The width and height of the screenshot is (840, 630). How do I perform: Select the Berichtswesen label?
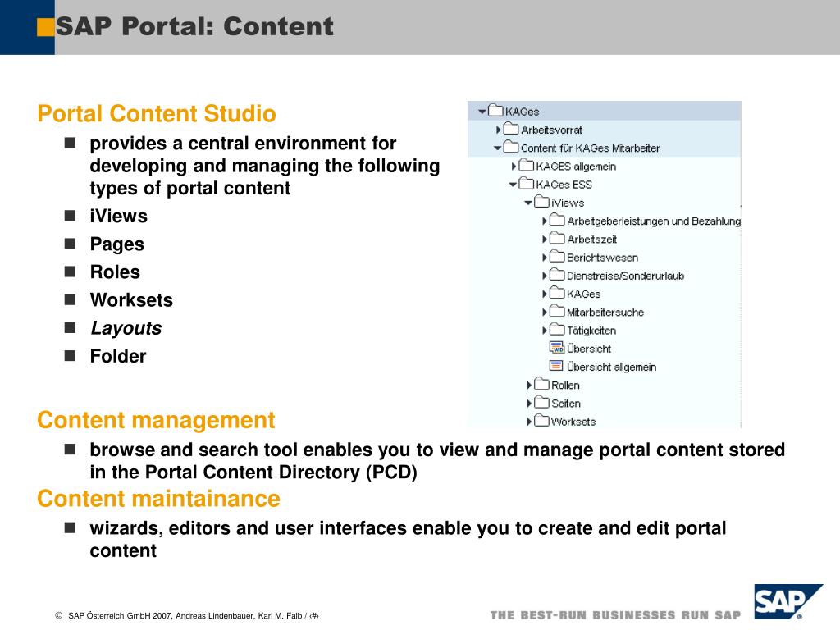point(603,257)
